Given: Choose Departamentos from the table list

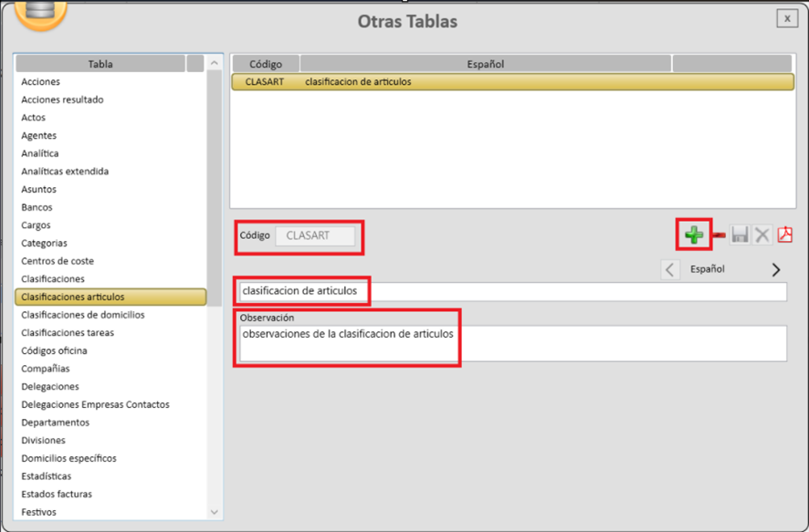Looking at the screenshot, I should (56, 422).
